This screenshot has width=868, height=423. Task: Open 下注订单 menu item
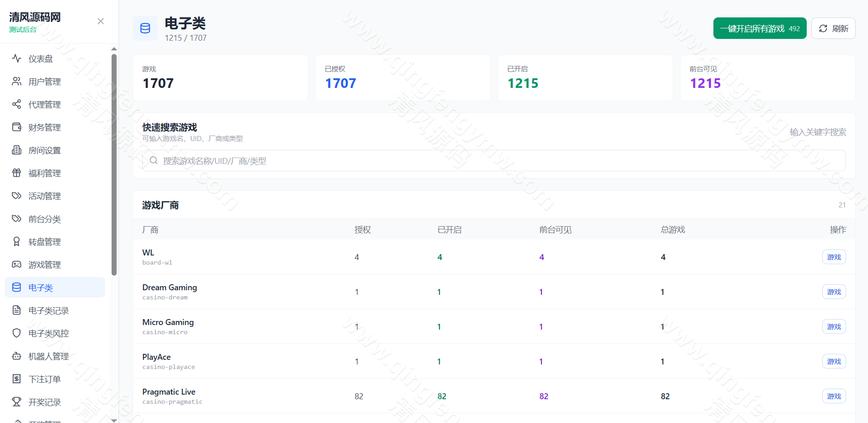[55, 379]
